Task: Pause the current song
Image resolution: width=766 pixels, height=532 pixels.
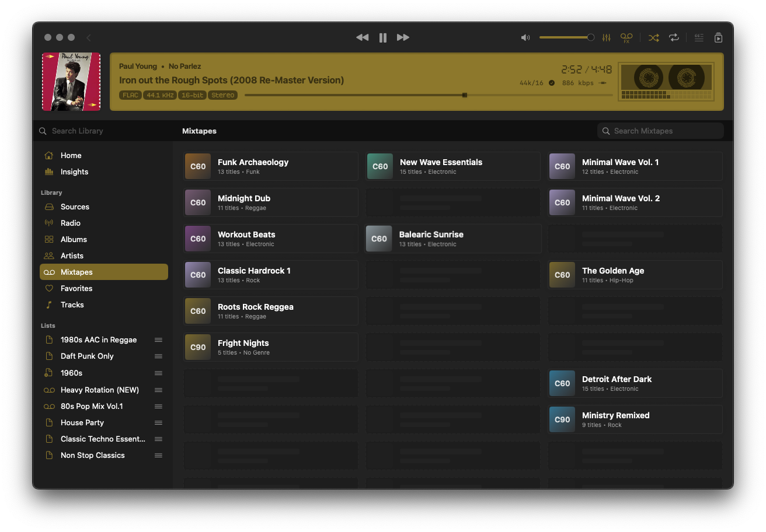Action: click(x=383, y=37)
